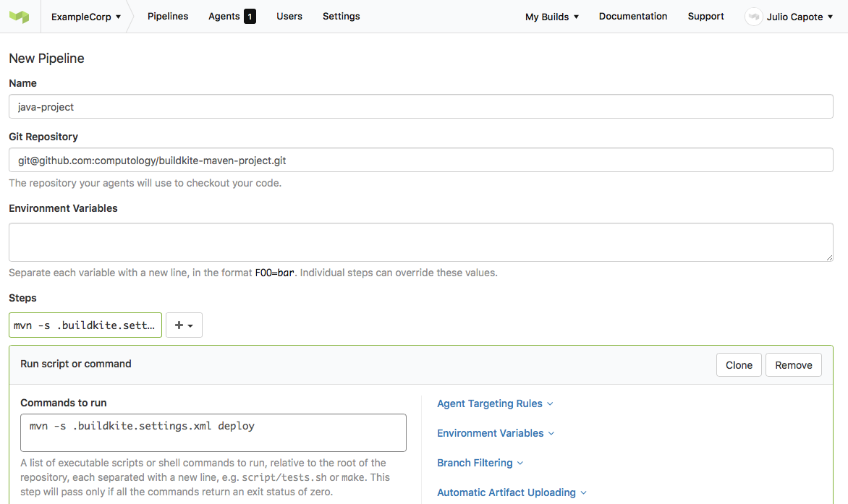Viewport: 848px width, 504px height.
Task: Open the My Builds dropdown
Action: point(551,16)
